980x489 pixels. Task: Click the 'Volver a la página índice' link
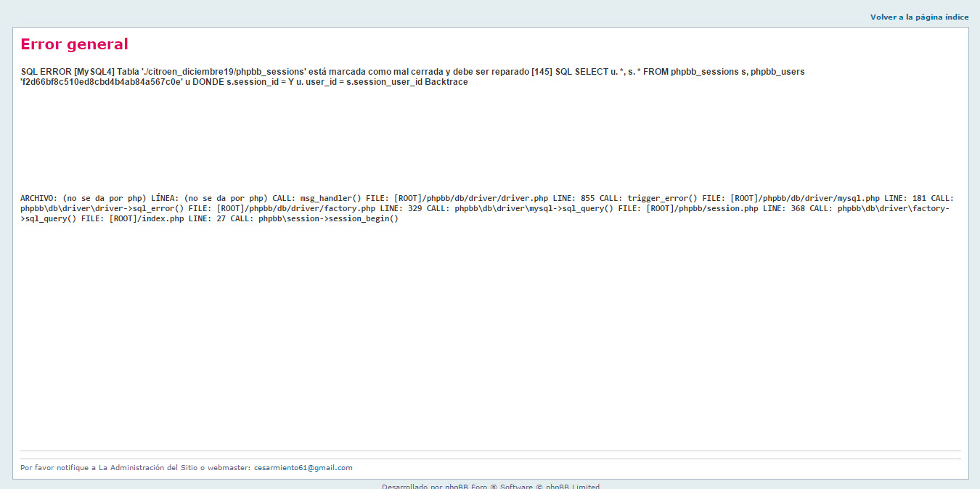point(919,17)
